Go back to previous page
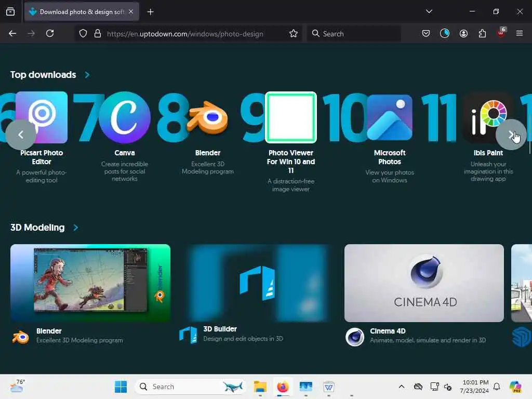Viewport: 532px width, 399px height. pyautogui.click(x=12, y=34)
